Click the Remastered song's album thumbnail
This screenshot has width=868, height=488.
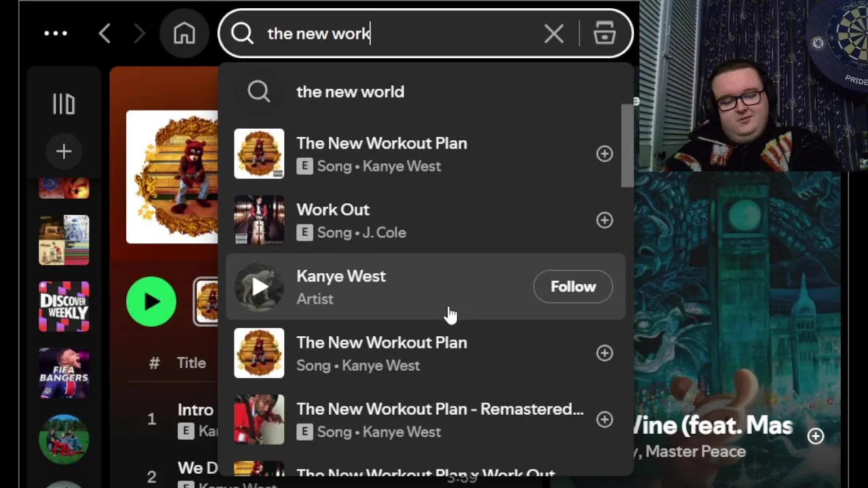[259, 420]
